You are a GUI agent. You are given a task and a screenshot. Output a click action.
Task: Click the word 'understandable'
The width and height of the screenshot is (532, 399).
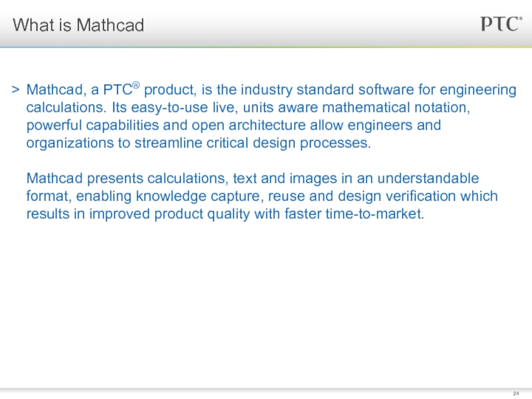[428, 178]
